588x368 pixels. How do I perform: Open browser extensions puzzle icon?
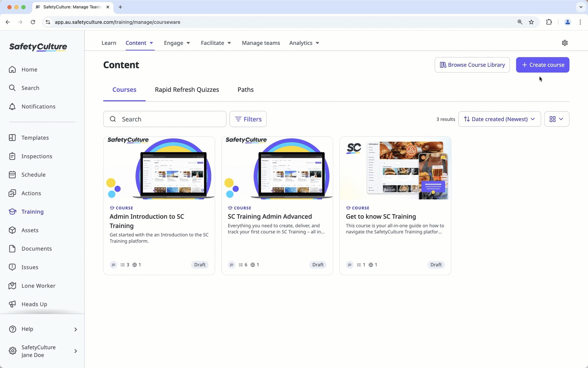[549, 22]
